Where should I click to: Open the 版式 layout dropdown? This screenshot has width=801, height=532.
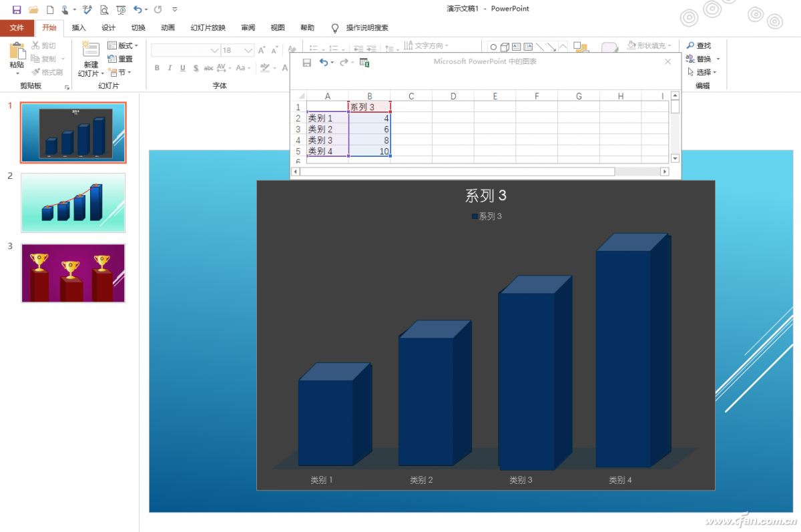[123, 45]
